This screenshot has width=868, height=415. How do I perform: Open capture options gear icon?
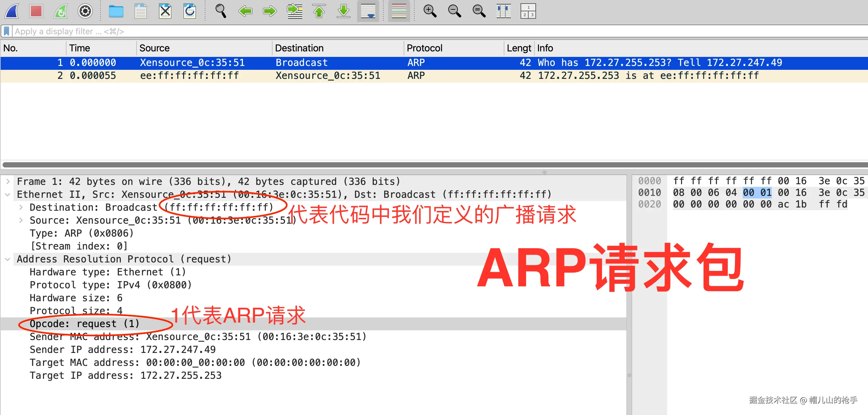pos(85,11)
